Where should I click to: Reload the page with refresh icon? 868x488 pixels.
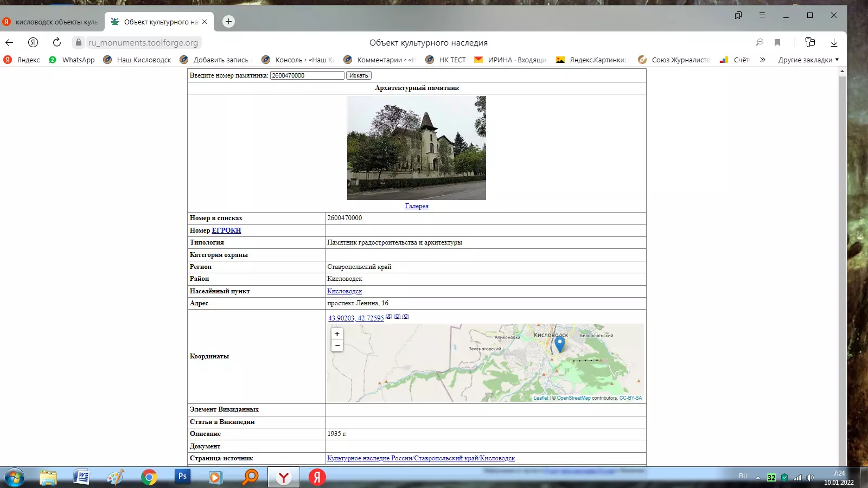click(57, 42)
